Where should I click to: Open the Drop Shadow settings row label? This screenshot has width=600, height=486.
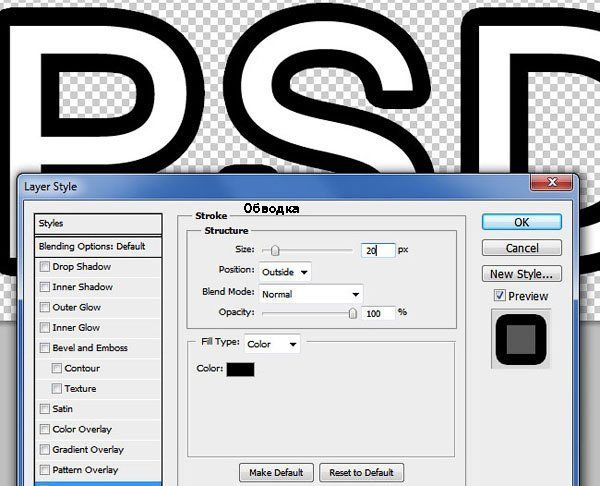point(82,267)
